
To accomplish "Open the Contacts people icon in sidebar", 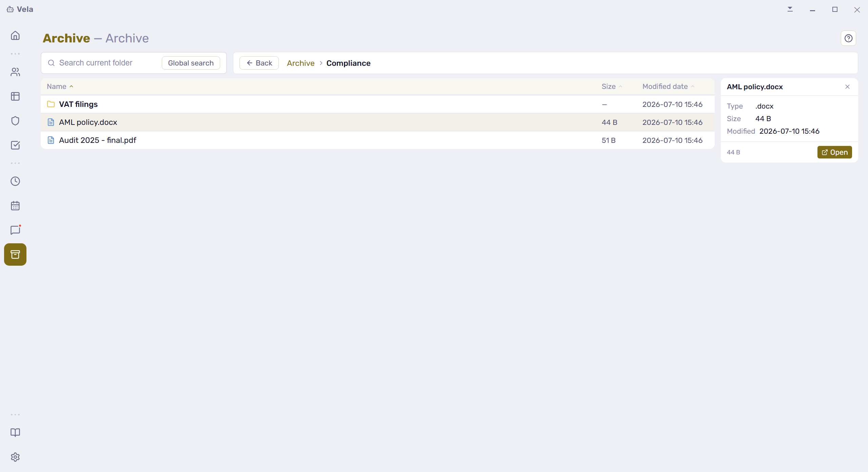I will (15, 72).
